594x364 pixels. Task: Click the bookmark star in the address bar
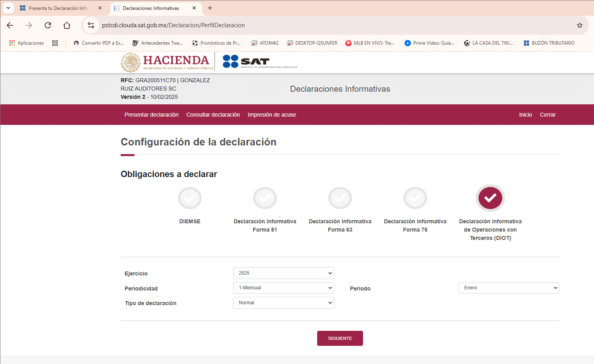tap(580, 25)
